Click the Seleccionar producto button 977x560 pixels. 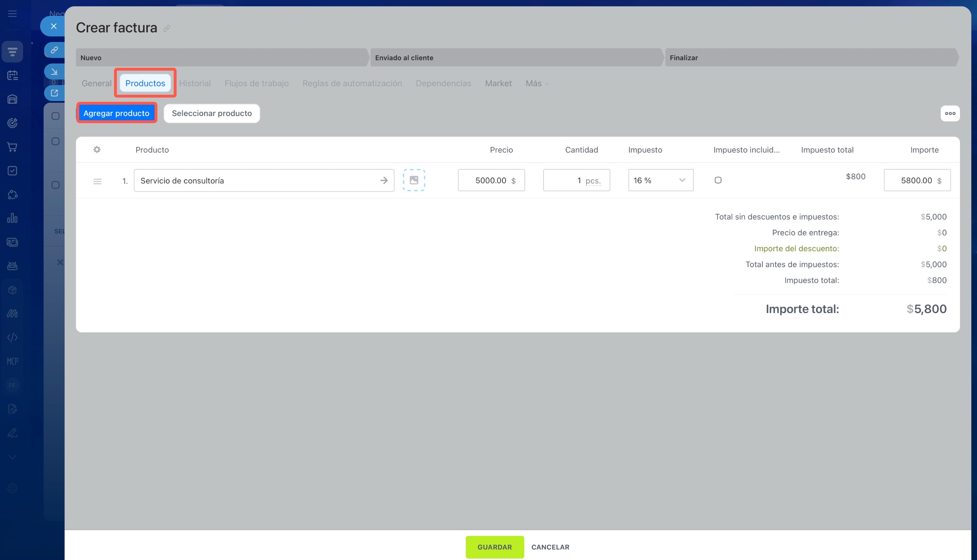pos(212,114)
